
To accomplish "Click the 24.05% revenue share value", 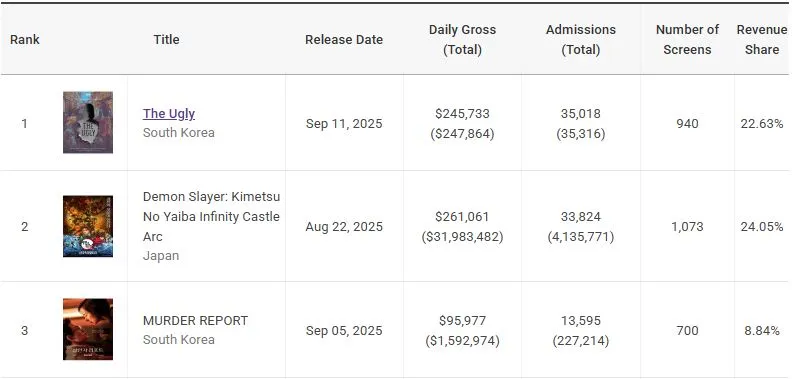I will coord(762,227).
